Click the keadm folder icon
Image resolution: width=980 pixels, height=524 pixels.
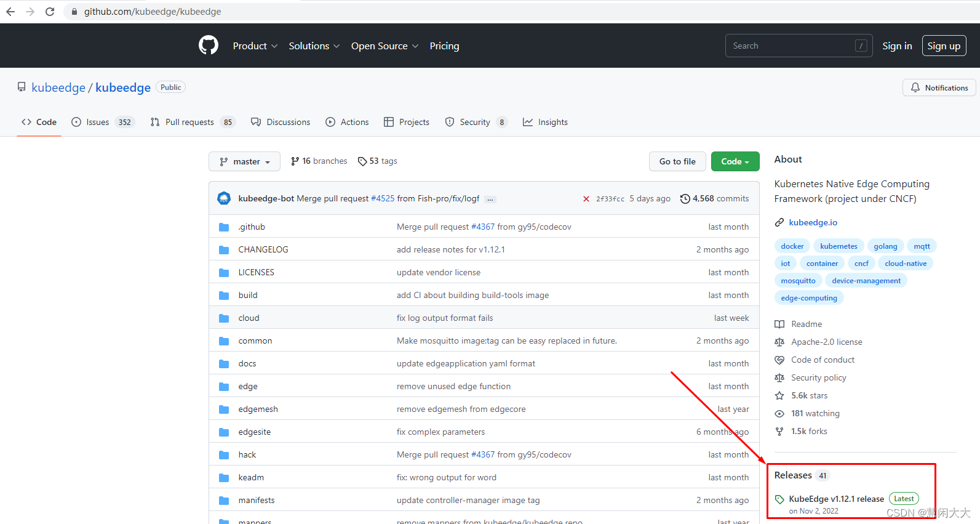(x=224, y=478)
